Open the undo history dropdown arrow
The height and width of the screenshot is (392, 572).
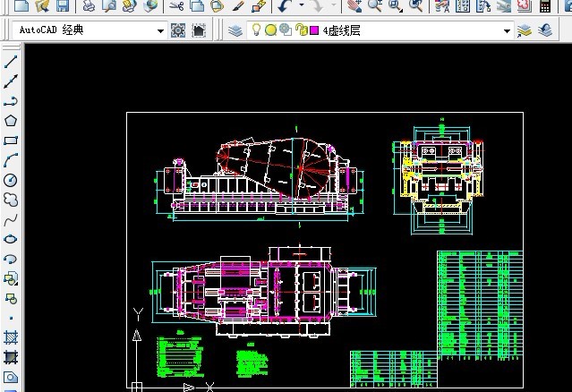301,5
